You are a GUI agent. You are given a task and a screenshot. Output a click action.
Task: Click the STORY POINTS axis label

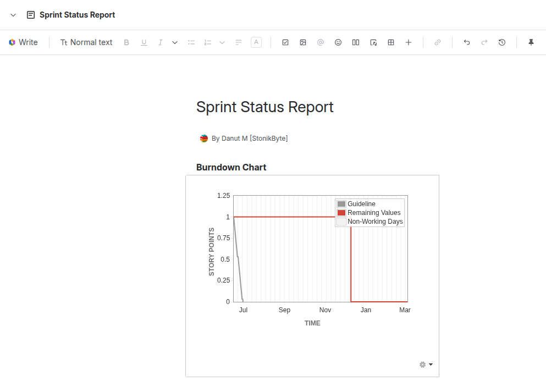point(211,252)
